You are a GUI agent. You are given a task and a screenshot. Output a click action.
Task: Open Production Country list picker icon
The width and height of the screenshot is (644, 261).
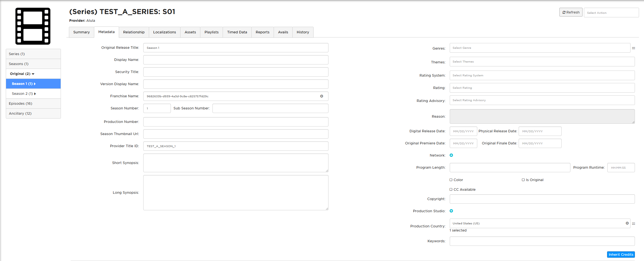click(x=634, y=224)
